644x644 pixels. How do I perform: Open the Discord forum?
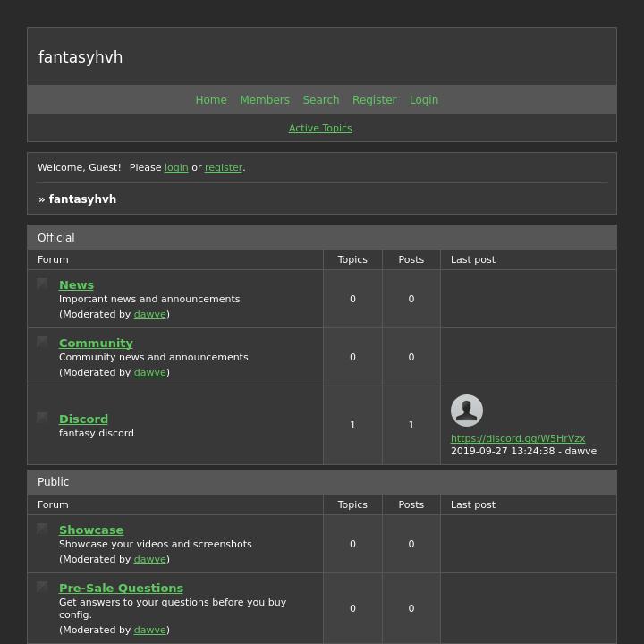(83, 419)
